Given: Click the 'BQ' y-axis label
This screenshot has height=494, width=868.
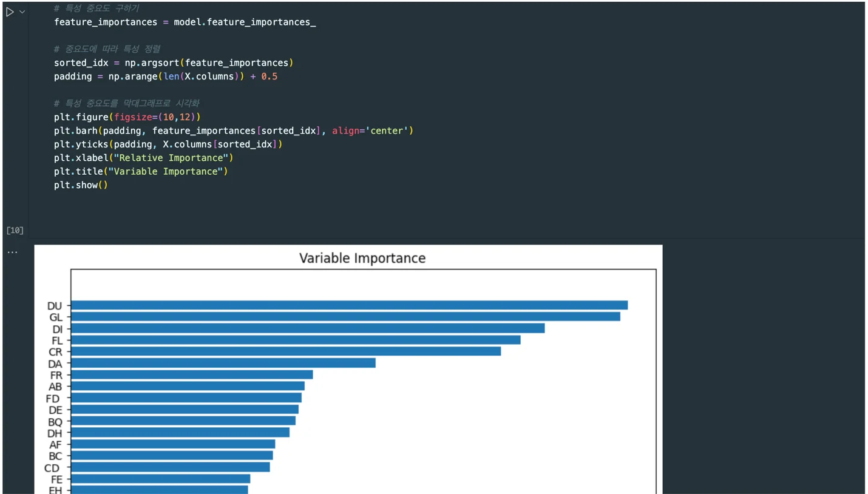Looking at the screenshot, I should (55, 422).
